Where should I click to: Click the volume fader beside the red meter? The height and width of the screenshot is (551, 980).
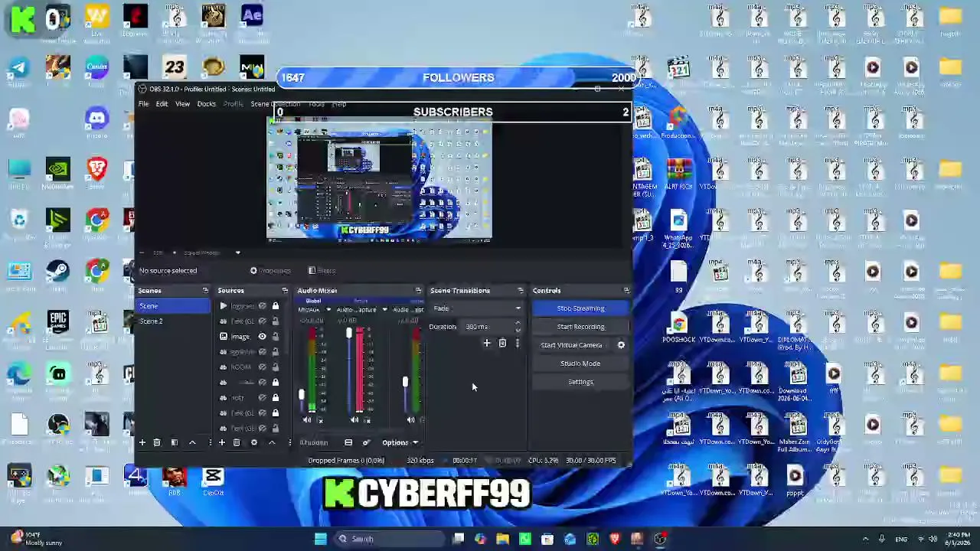pos(349,334)
